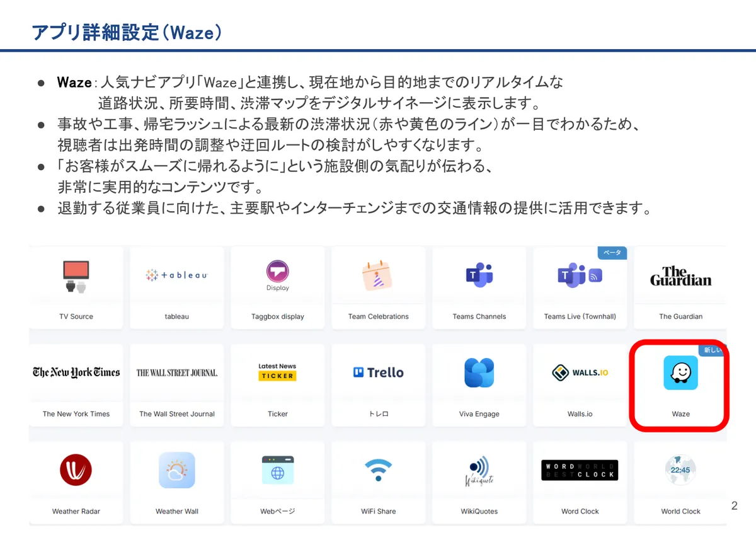Click the 'tableau' caption text
This screenshot has height=535, width=756.
pos(177,316)
